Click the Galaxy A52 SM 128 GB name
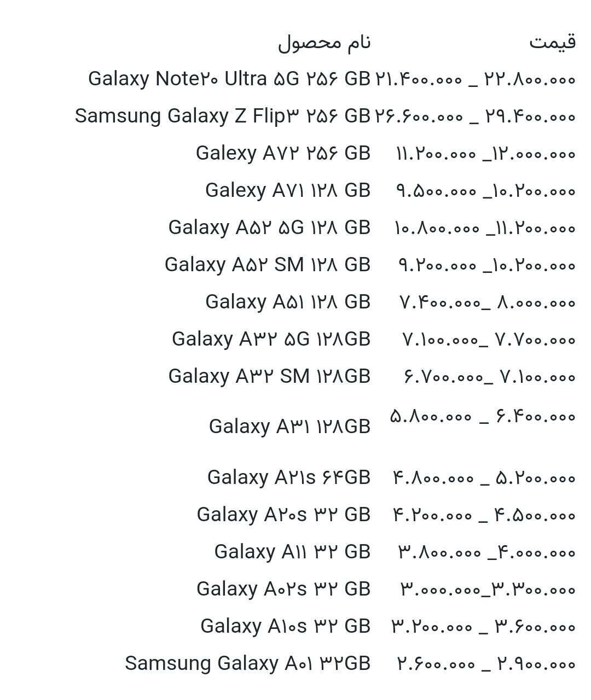This screenshot has height=700, width=591. point(268,265)
